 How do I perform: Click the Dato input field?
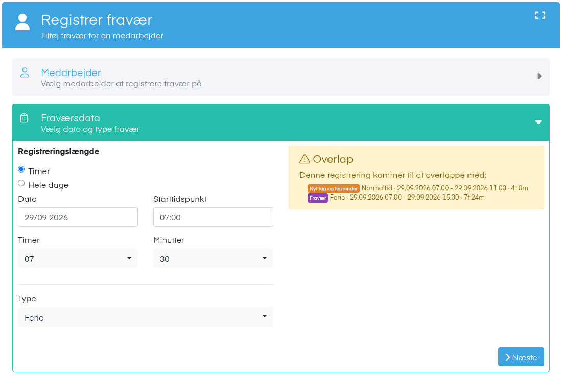78,217
